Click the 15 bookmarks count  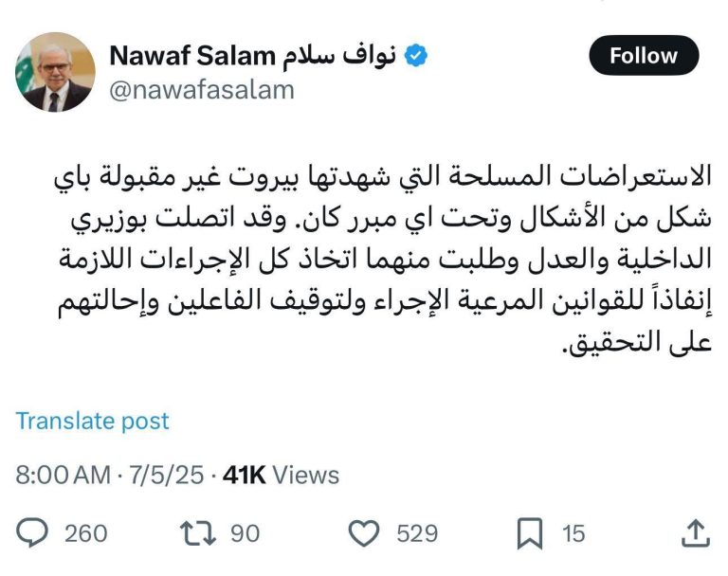[x=573, y=533]
